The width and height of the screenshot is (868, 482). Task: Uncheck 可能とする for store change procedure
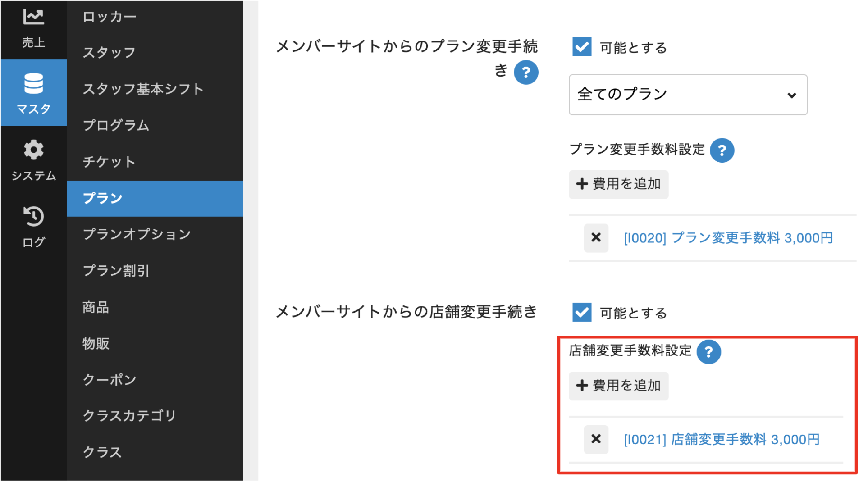581,312
